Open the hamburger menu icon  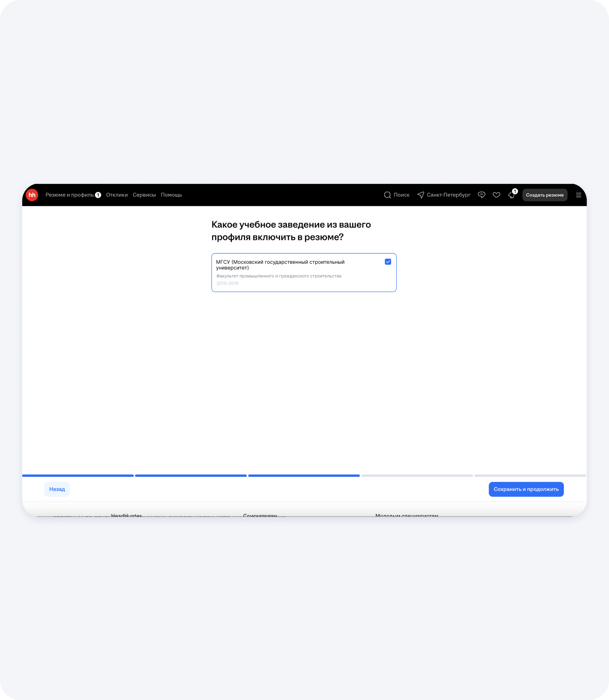click(578, 195)
